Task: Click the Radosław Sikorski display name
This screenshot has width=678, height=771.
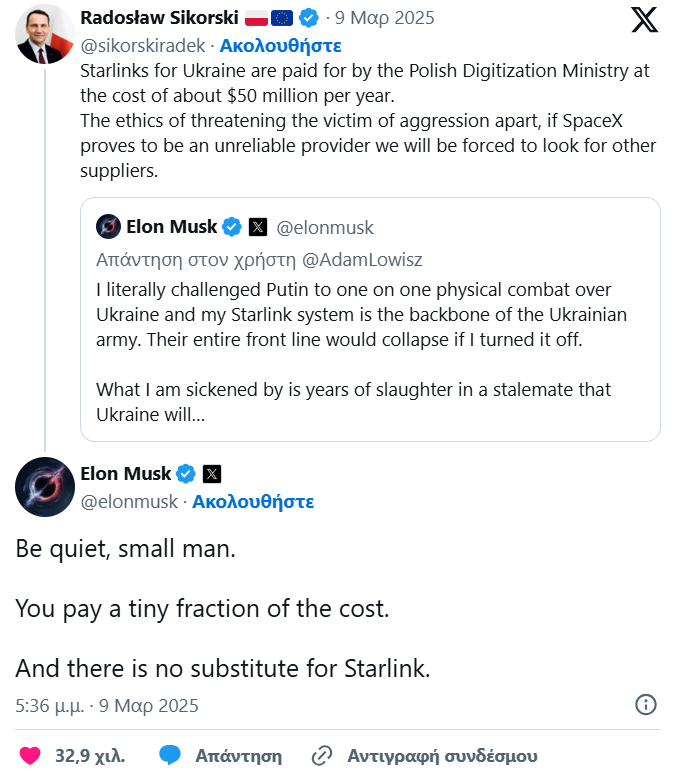Action: coord(158,18)
